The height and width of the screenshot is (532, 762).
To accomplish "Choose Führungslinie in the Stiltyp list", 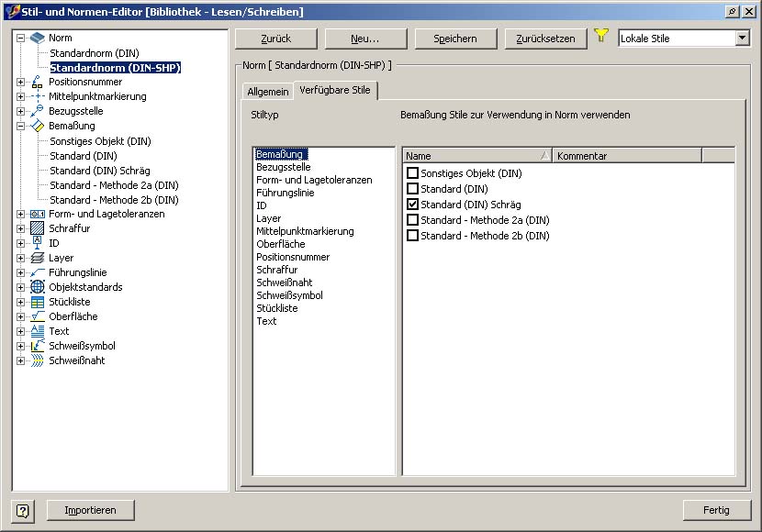I will (286, 193).
